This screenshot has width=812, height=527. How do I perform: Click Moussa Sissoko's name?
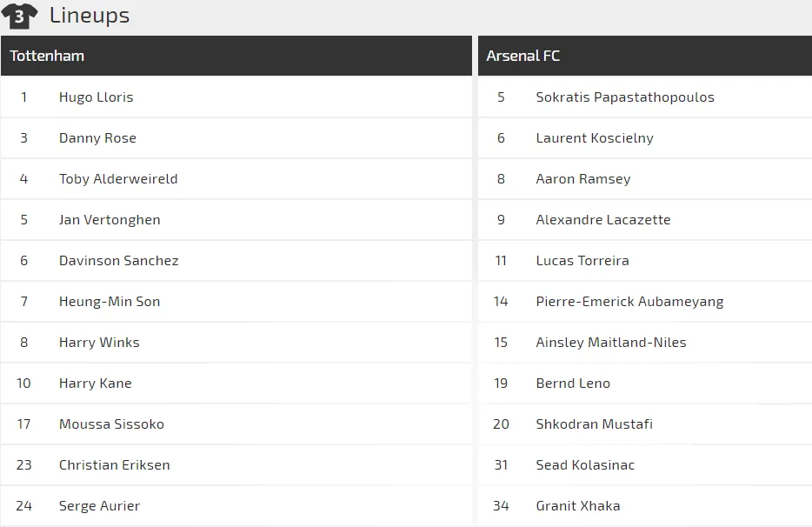tap(111, 424)
